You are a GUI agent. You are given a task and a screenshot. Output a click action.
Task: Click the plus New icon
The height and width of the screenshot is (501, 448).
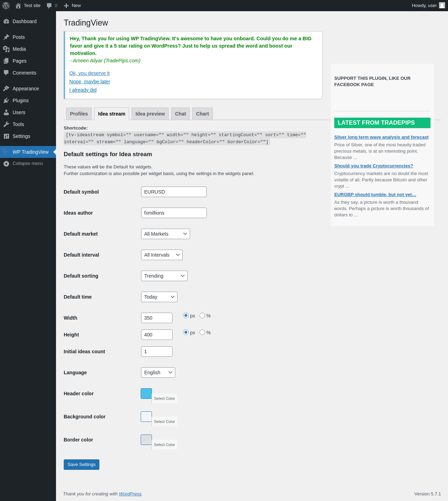[66, 6]
